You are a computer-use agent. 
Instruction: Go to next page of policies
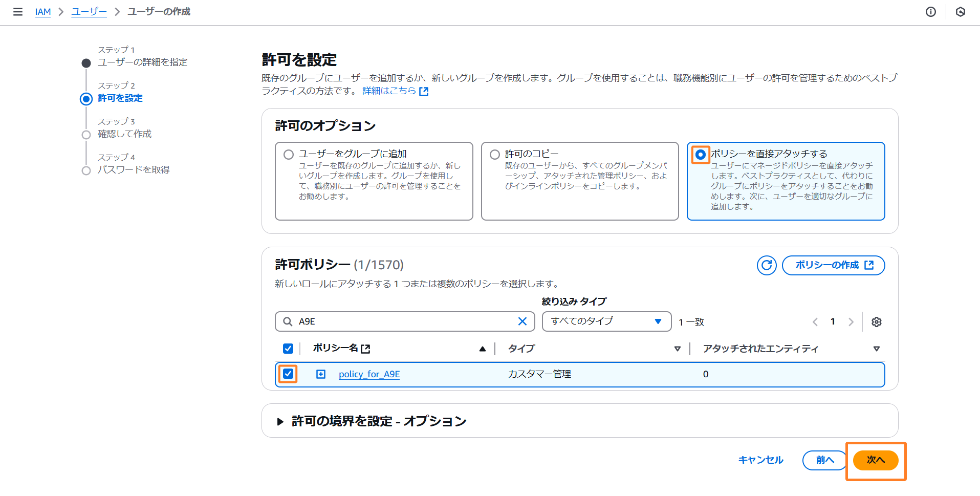(851, 322)
